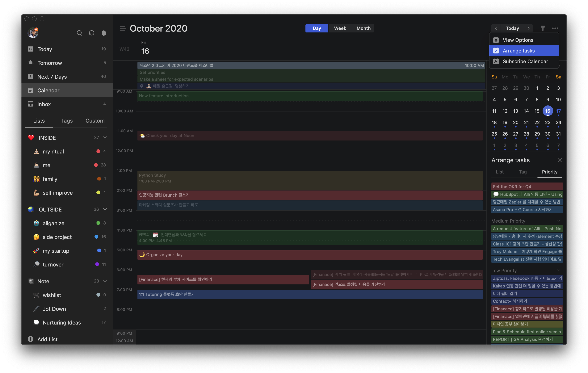Viewport: 588px width, 373px height.
Task: Click the user profile avatar
Action: coord(33,33)
